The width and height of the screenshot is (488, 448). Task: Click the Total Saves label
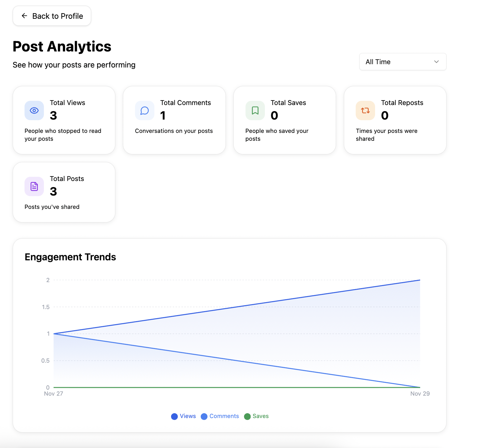click(x=289, y=103)
